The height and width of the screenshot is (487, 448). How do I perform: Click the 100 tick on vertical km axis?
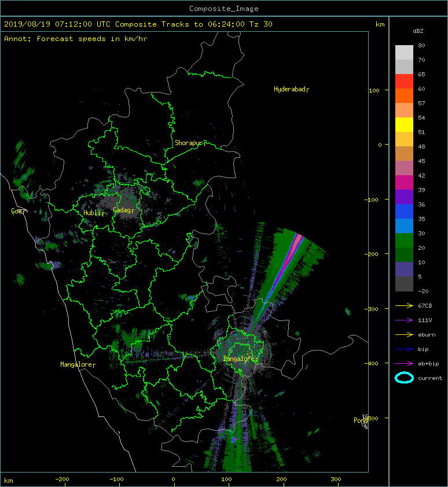click(x=374, y=90)
